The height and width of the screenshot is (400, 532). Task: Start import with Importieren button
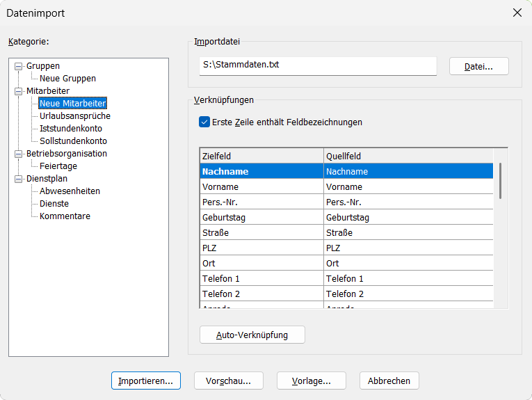146,381
